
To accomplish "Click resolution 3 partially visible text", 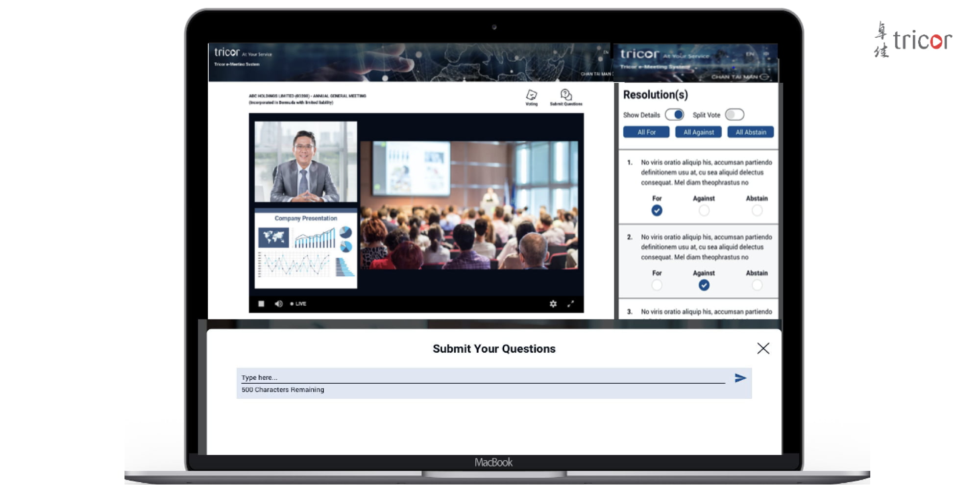I will (x=706, y=312).
